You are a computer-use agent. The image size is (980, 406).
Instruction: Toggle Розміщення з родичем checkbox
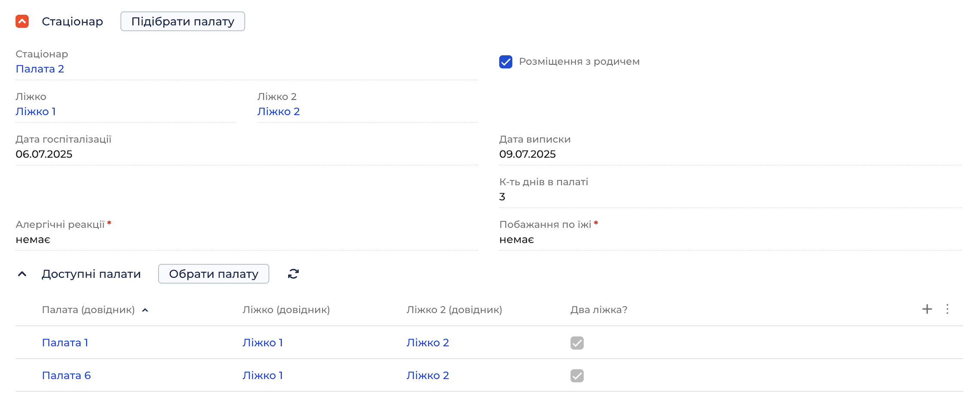506,62
